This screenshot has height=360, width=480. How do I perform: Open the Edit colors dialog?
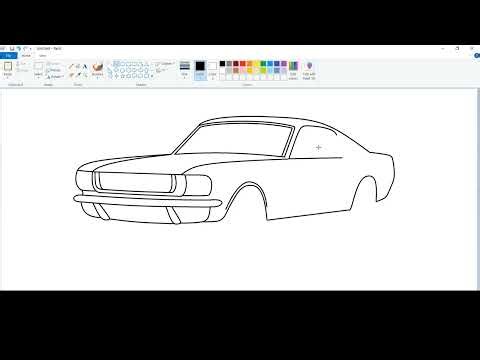click(x=293, y=70)
